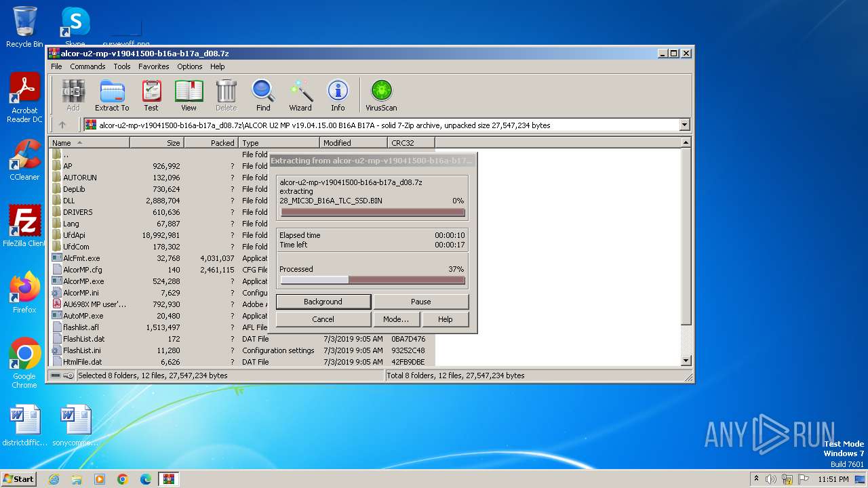Open media player taskbar icon
Screen dimensions: 868x488
(x=100, y=479)
